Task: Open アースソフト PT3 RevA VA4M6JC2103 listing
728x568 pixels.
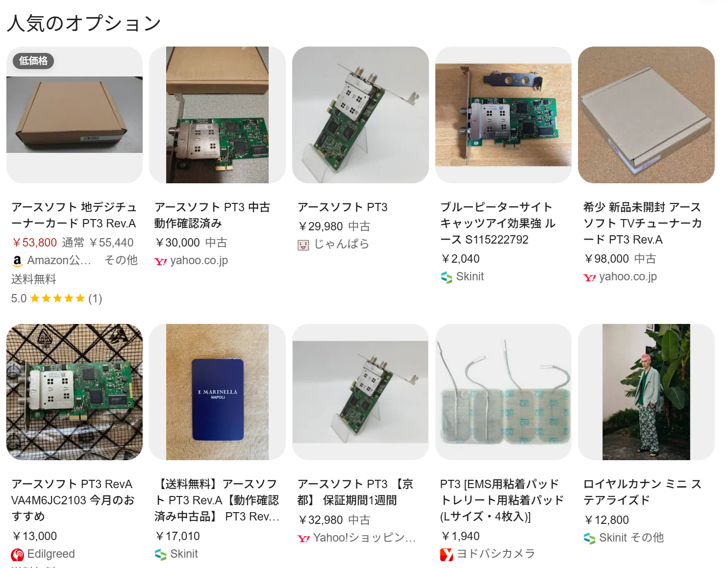Action: 73,500
